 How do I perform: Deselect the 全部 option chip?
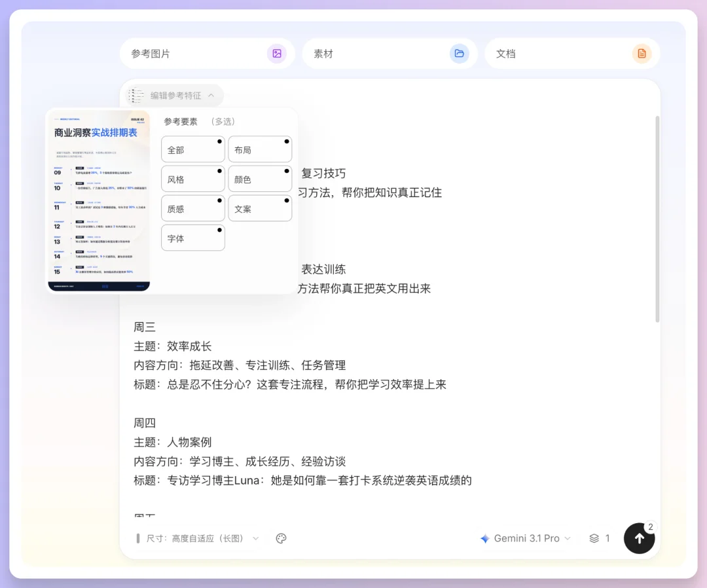tap(192, 149)
